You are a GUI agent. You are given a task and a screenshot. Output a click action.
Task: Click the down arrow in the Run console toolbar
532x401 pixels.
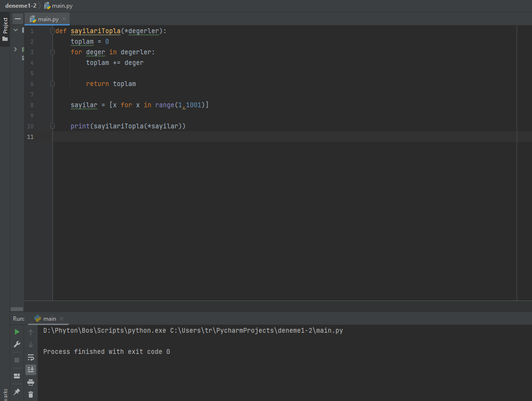(x=31, y=344)
